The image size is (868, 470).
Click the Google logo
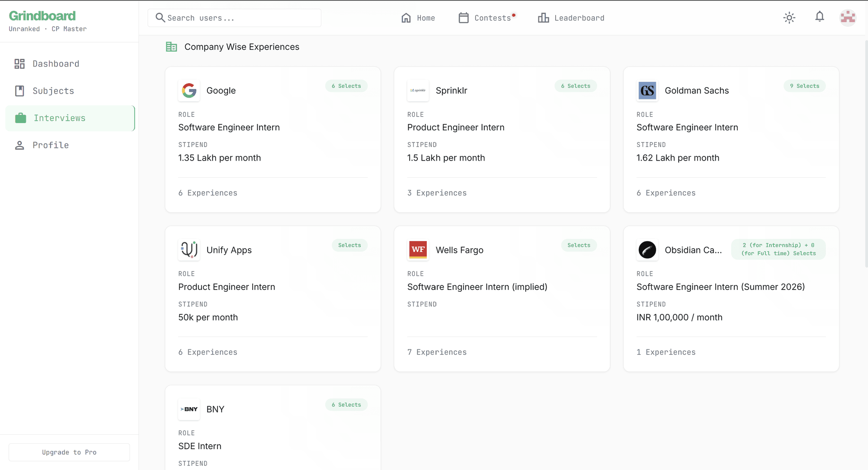(x=189, y=90)
